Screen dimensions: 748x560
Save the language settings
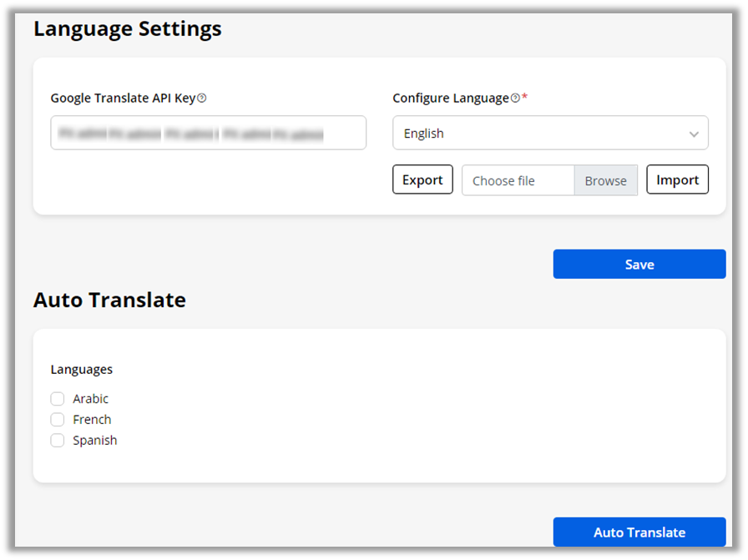point(639,265)
